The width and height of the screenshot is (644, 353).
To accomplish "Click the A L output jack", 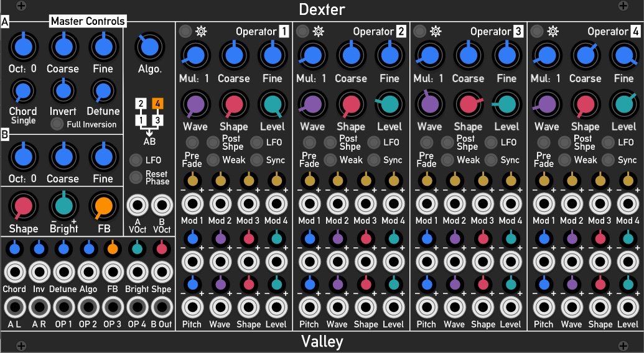I will [x=15, y=306].
